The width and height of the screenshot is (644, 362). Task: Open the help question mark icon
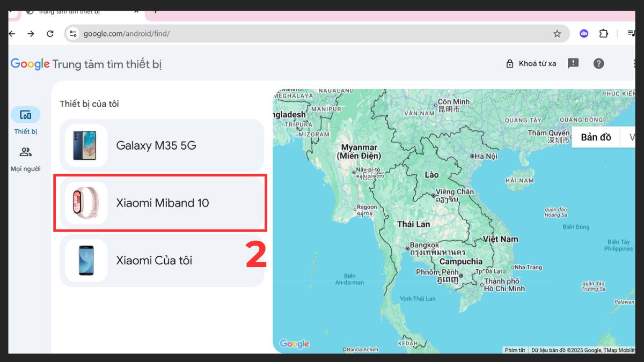point(599,63)
